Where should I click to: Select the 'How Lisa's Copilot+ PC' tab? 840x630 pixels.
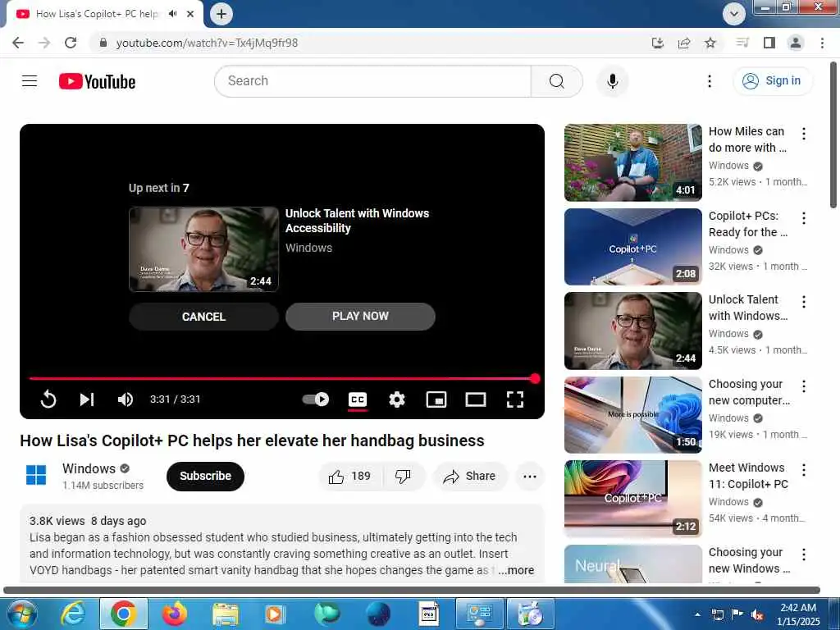tap(97, 14)
